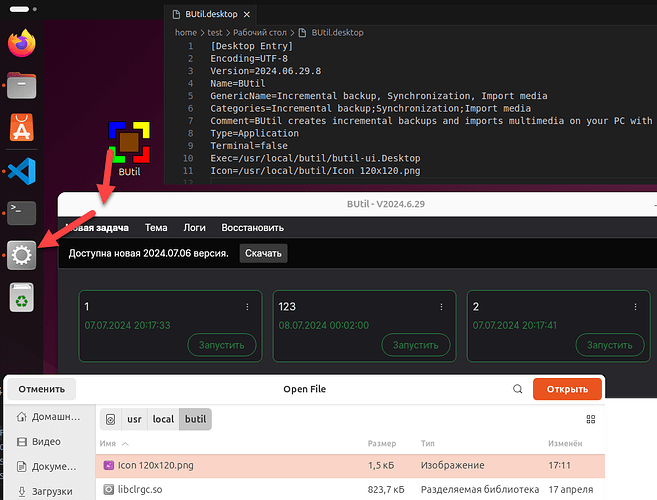Click 'test' in the editor breadcrumb

215,33
